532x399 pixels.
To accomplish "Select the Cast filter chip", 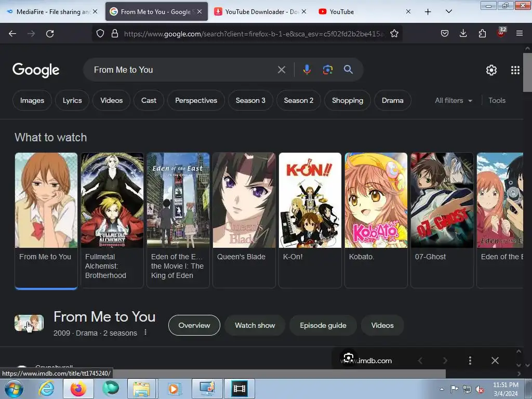I will click(x=149, y=100).
